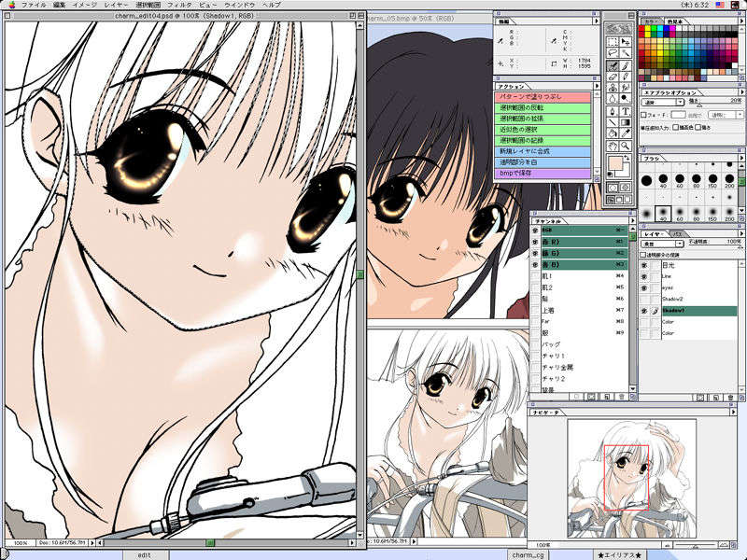Viewport: 747px width, 560px height.
Task: Run the bmpで保存 action button
Action: (x=543, y=174)
